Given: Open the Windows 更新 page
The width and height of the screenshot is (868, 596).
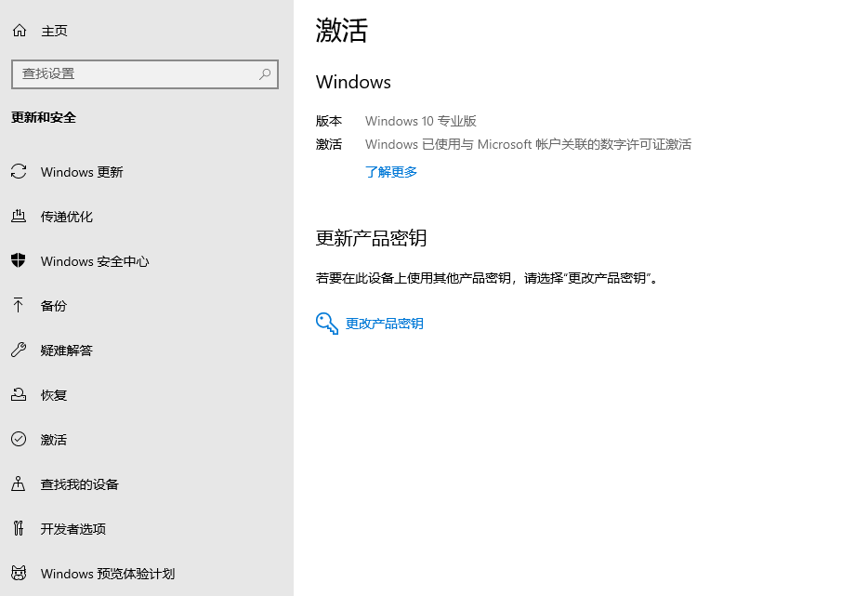Looking at the screenshot, I should (82, 172).
